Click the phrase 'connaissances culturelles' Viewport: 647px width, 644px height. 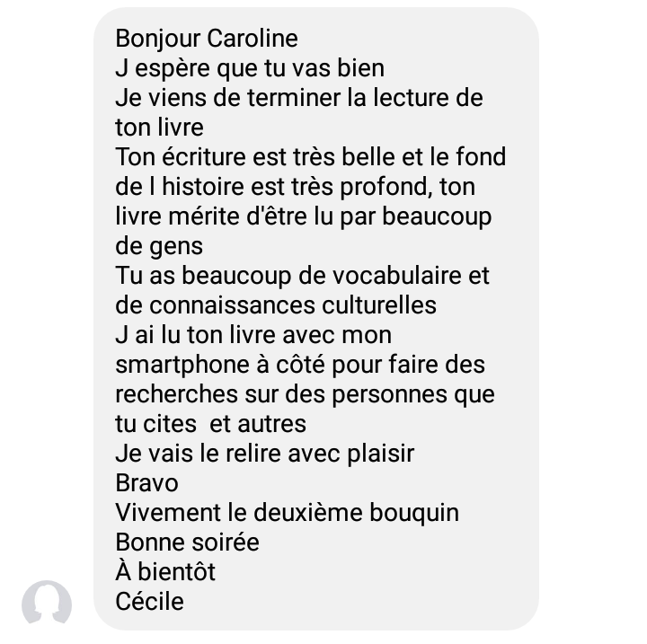(x=293, y=305)
